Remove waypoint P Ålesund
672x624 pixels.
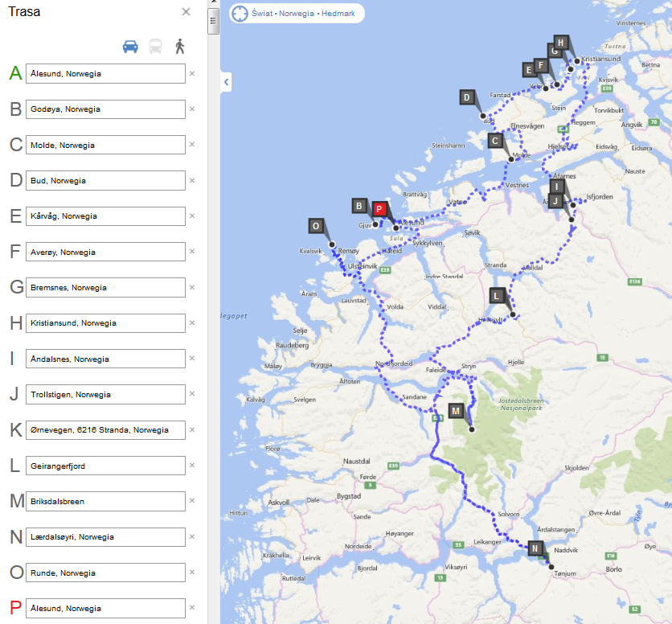coord(192,607)
